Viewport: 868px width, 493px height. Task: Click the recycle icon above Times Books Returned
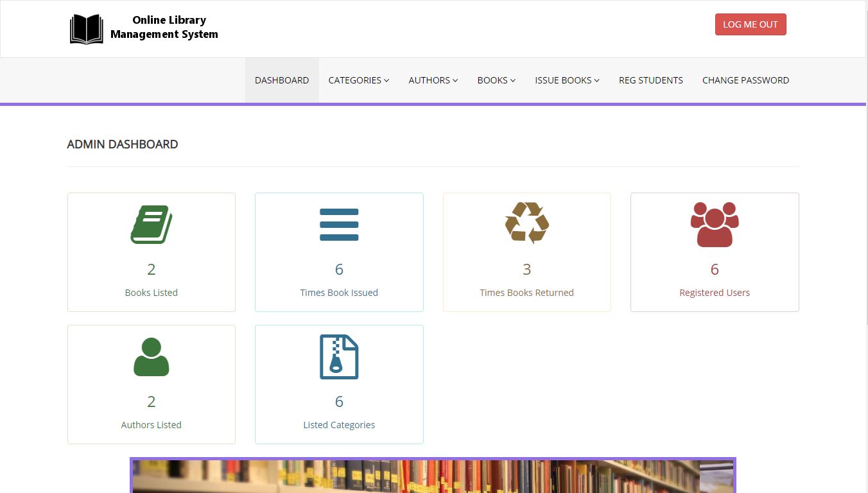527,223
